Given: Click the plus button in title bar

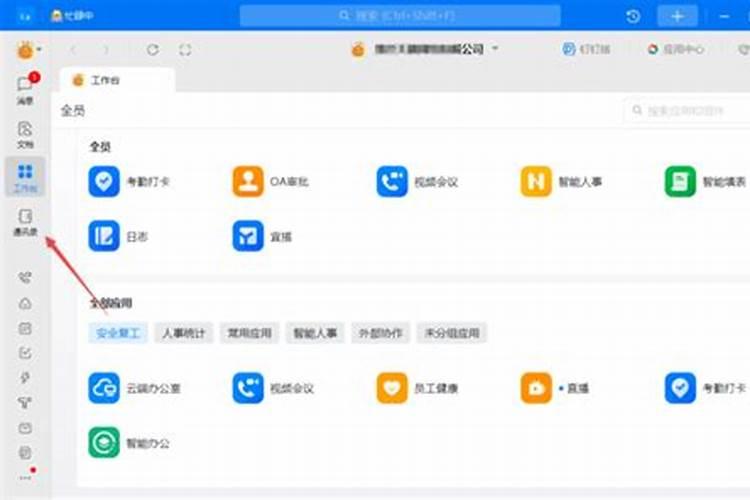Looking at the screenshot, I should click(677, 16).
